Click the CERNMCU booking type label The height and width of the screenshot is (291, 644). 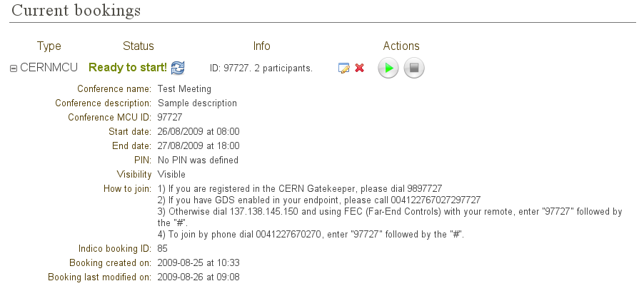[x=49, y=68]
